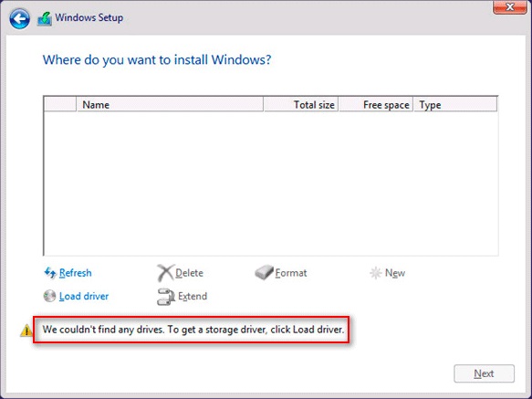Click the yellow warning triangle icon
532x399 pixels.
pyautogui.click(x=26, y=331)
